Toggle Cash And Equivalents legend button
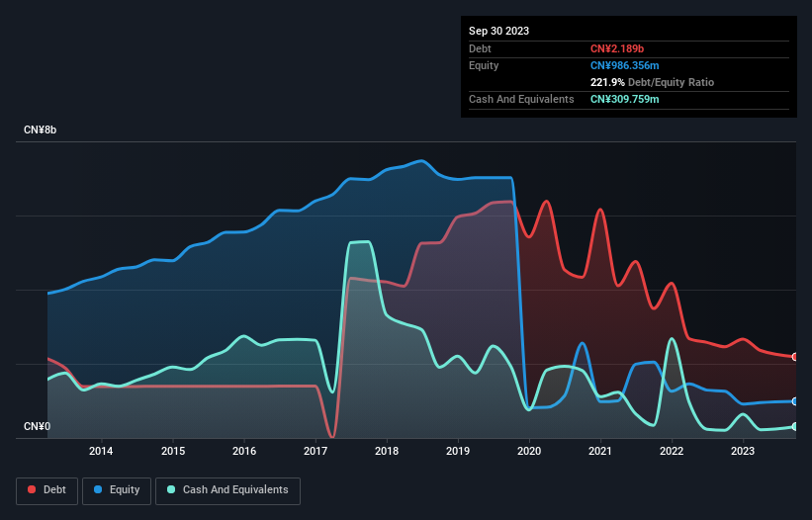 227,490
